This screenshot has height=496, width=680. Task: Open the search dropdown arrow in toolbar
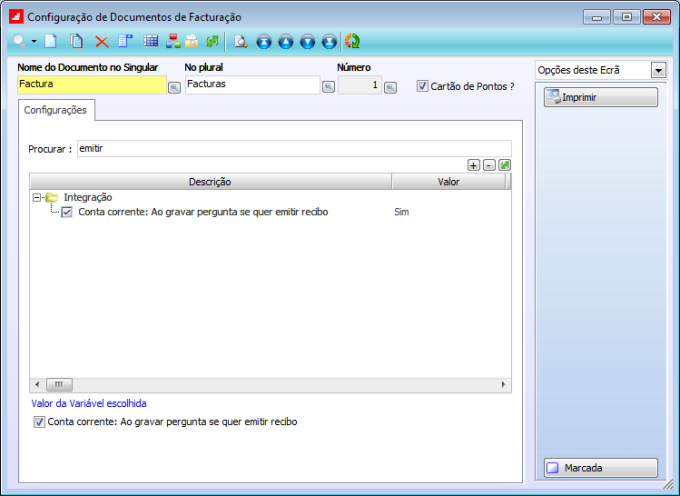pyautogui.click(x=34, y=42)
